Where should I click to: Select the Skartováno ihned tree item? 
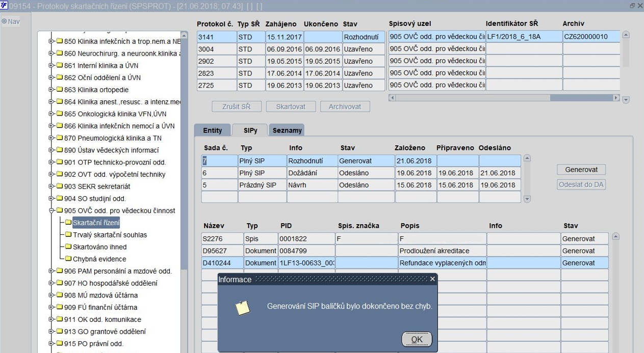pyautogui.click(x=99, y=247)
